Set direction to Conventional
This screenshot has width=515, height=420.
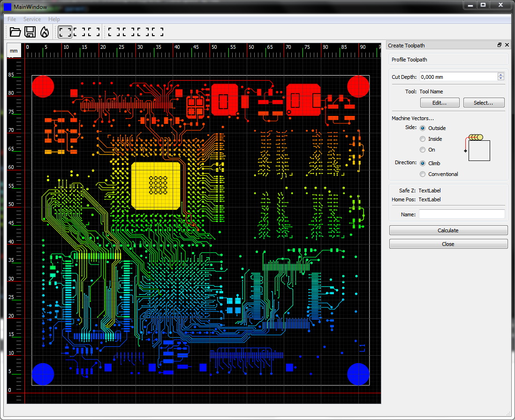click(x=423, y=174)
